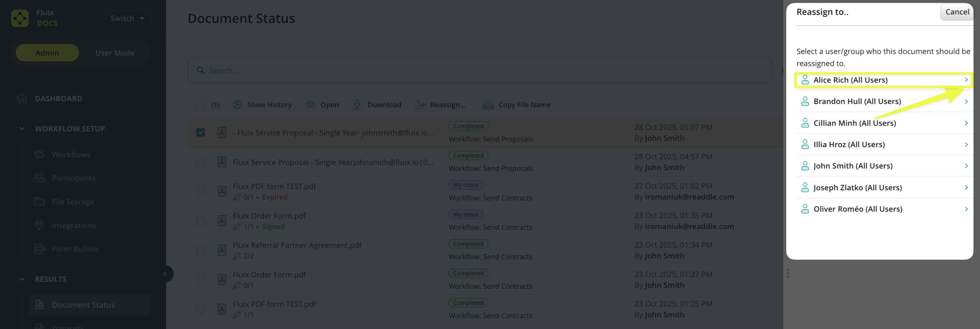Collapse the Workflow Setup section
This screenshot has width=980, height=329.
(22, 129)
